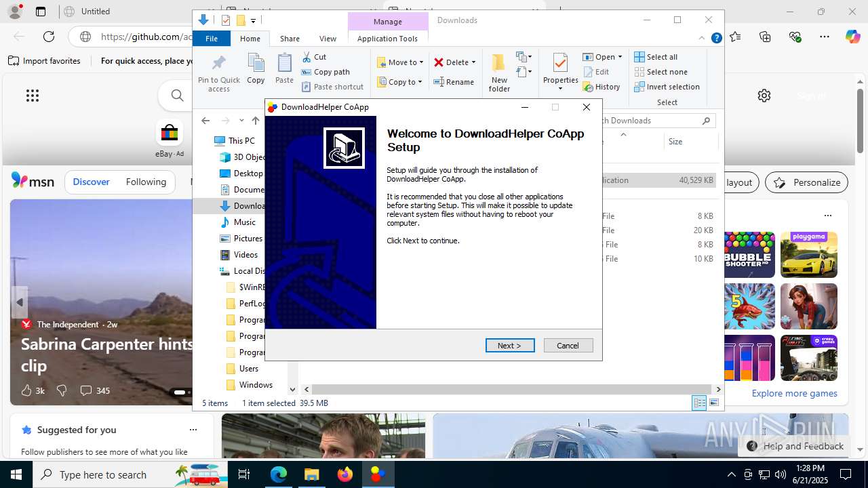
Task: Click Cut in the Explorer ribbon
Action: coord(314,57)
